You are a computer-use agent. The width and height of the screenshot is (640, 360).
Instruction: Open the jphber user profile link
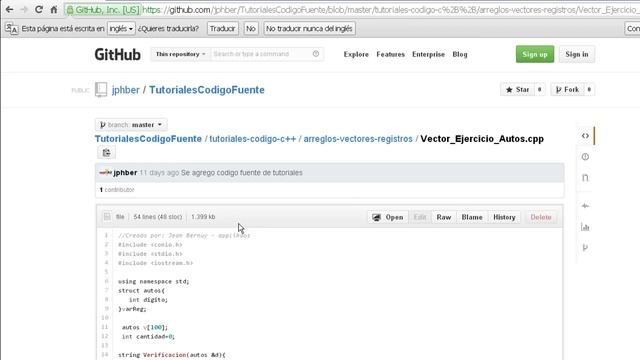126,90
